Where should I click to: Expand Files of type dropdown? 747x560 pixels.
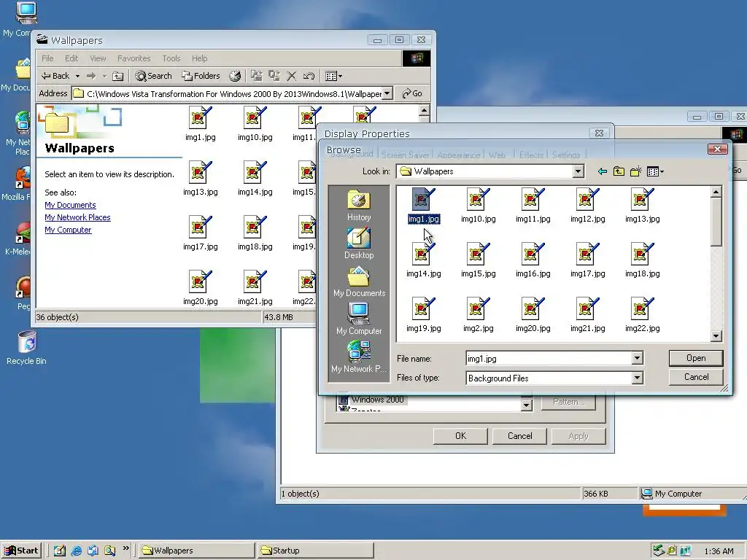pyautogui.click(x=637, y=378)
